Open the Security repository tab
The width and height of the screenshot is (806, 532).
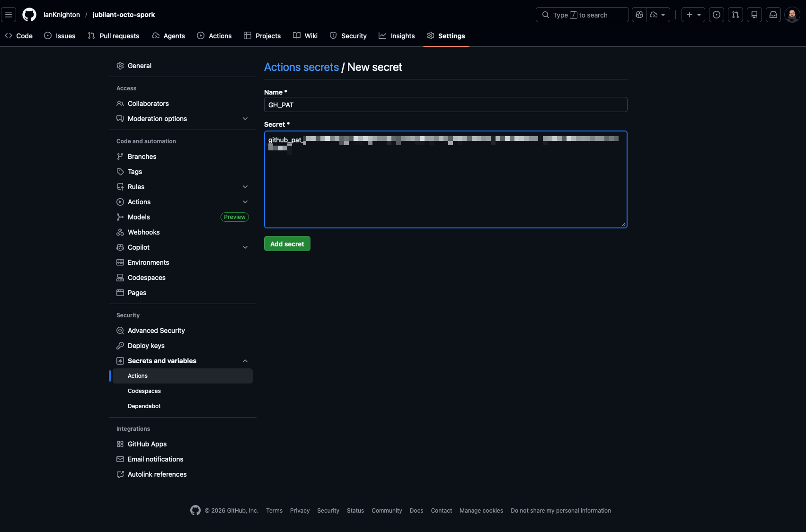[x=348, y=36]
